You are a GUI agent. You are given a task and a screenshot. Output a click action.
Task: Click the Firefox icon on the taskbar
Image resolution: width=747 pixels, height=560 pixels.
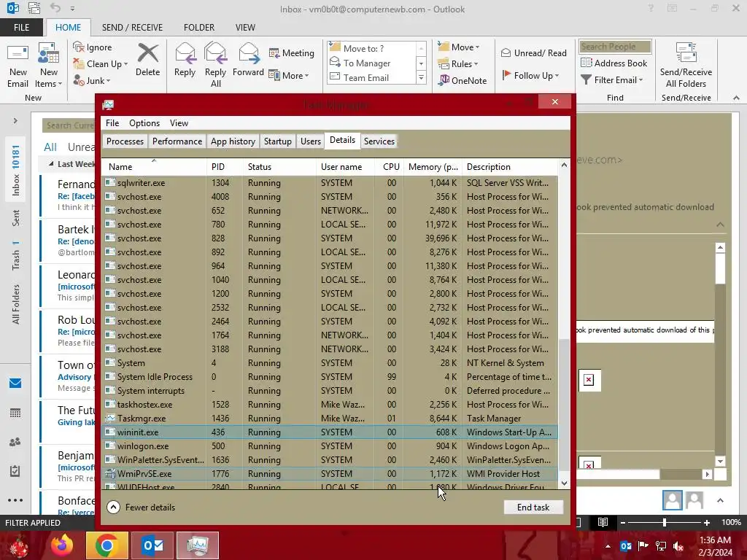coord(62,545)
